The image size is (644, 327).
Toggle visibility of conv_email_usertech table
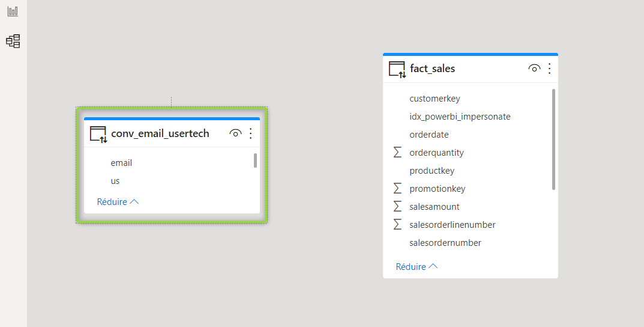235,133
